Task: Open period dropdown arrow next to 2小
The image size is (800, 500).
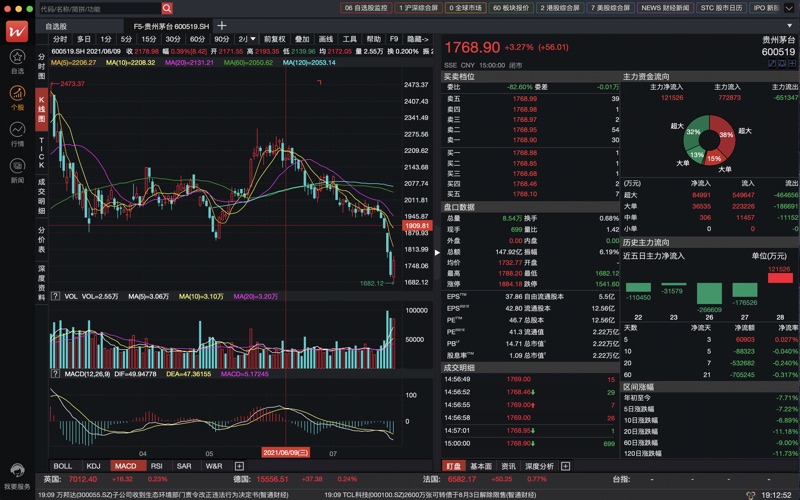Action: (253, 39)
